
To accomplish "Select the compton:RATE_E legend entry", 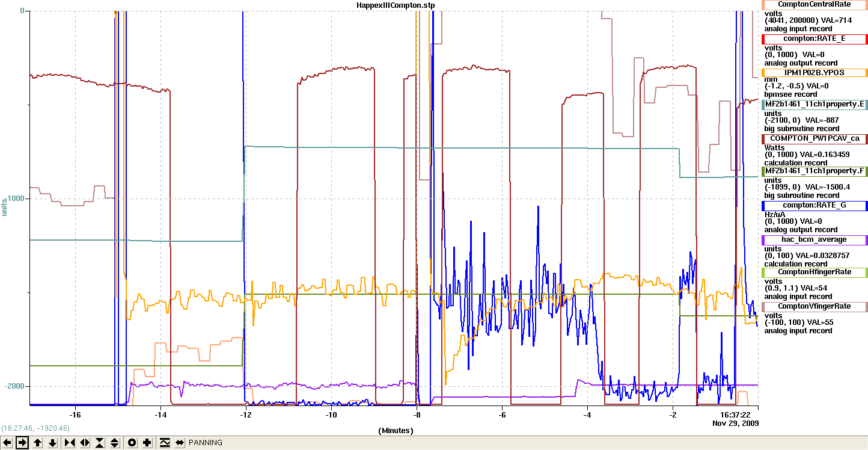I will pyautogui.click(x=815, y=39).
